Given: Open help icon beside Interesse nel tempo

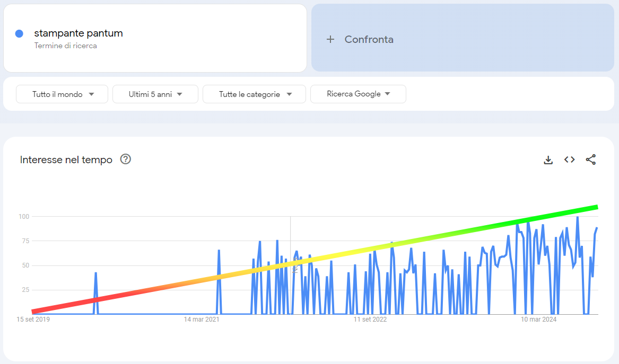Looking at the screenshot, I should 126,159.
